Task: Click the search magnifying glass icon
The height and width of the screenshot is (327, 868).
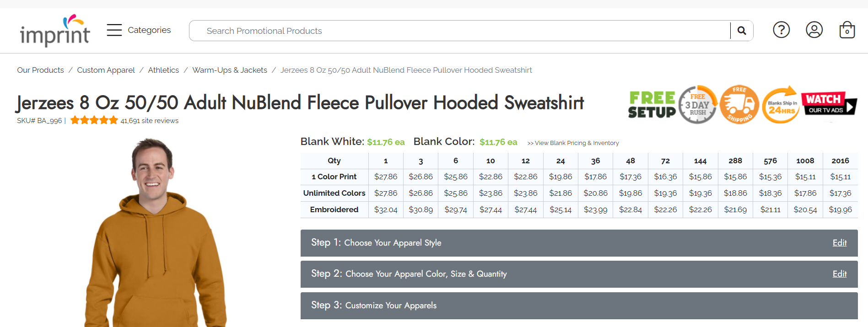Action: 741,30
